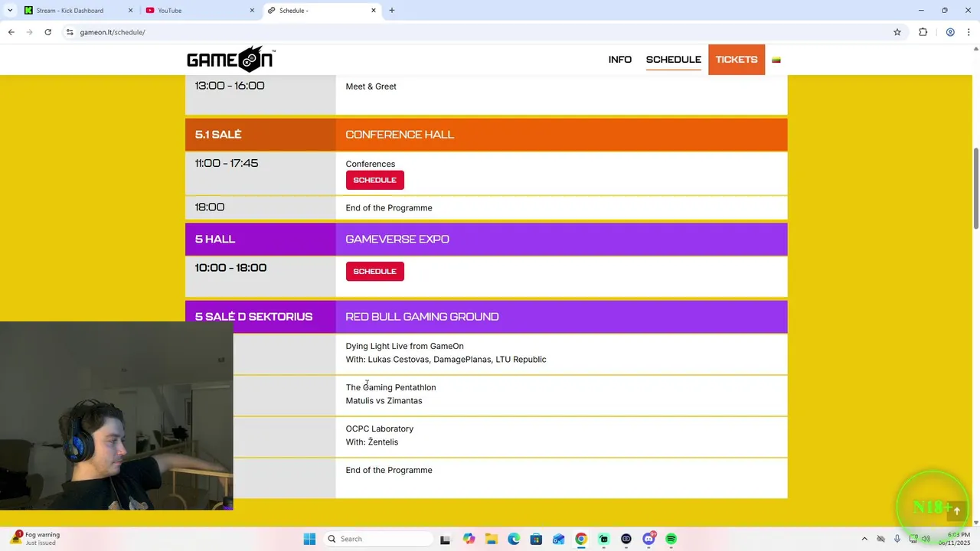Viewport: 980px width, 551px height.
Task: Select the Schedule browser tab
Action: [x=322, y=11]
